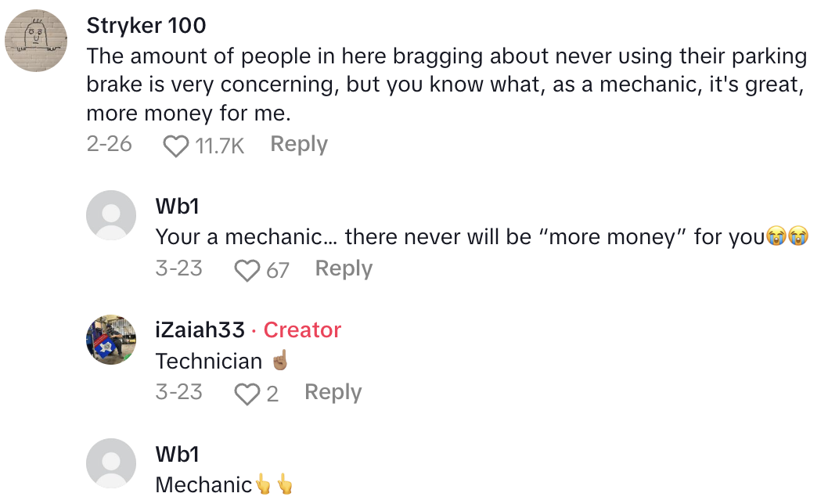Viewport: 828px width, 504px height.
Task: Tap the heart on Wb1's first reply
Action: (247, 270)
